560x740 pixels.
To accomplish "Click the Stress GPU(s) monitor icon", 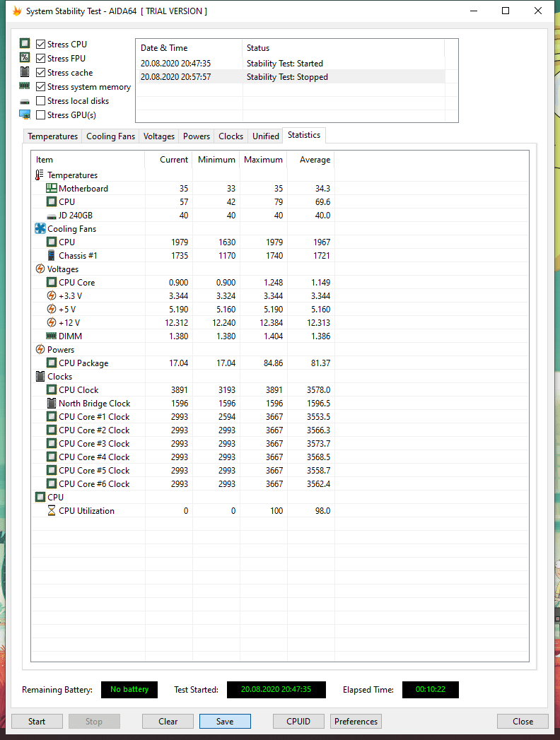I will point(25,114).
